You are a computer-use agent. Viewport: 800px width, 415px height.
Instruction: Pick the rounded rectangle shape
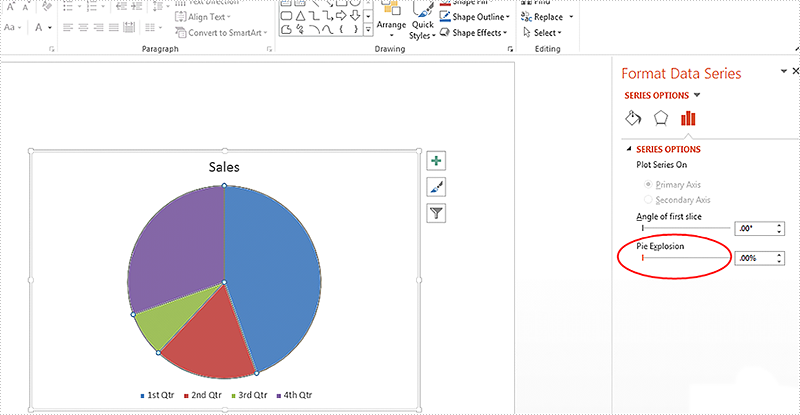pos(286,16)
